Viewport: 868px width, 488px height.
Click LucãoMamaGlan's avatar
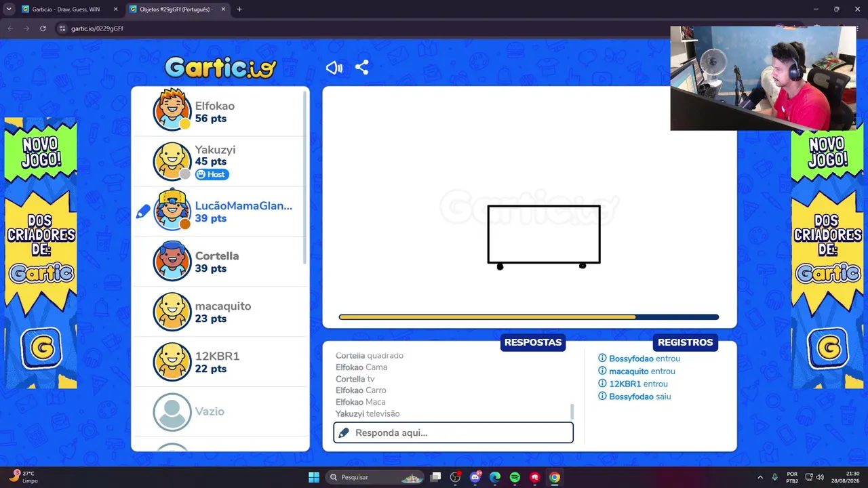(x=172, y=210)
